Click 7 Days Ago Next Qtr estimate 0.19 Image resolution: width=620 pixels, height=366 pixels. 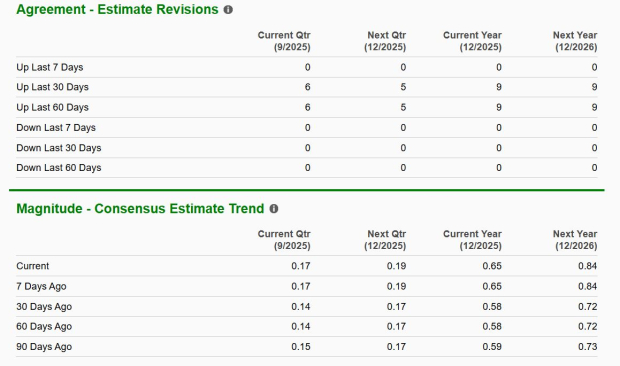click(x=397, y=286)
